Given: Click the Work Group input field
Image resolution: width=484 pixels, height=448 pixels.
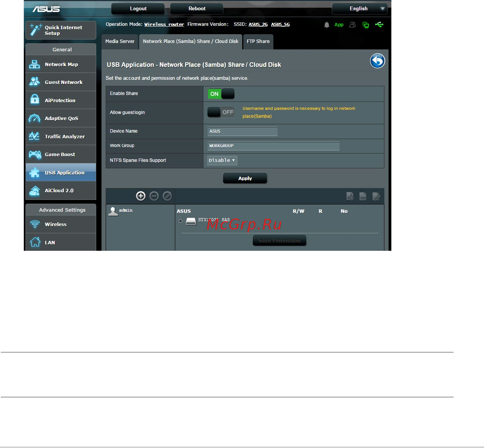Looking at the screenshot, I should click(273, 146).
